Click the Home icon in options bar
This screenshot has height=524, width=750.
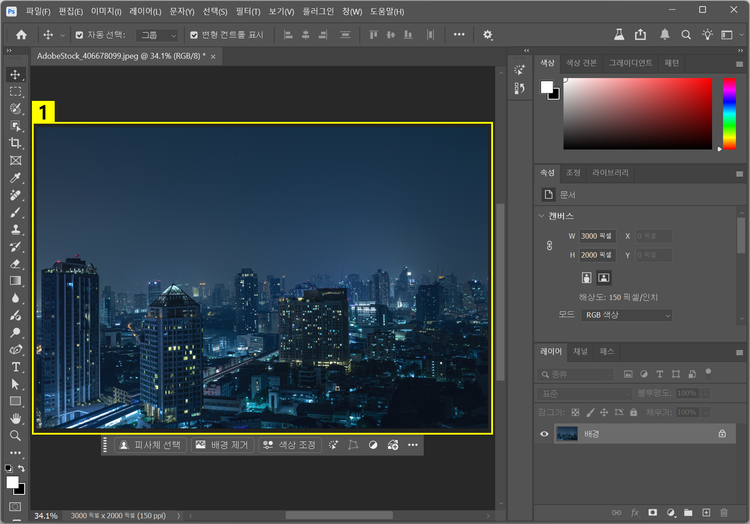point(21,35)
